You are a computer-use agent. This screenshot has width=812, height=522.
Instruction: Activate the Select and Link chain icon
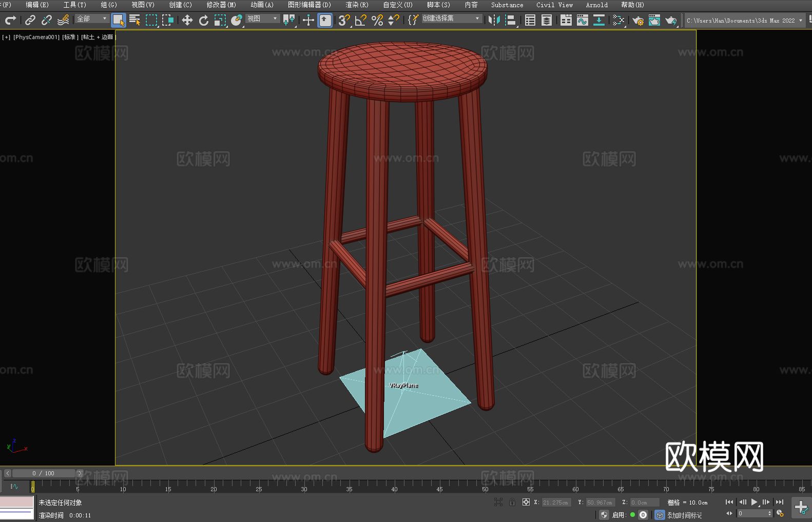click(x=30, y=20)
